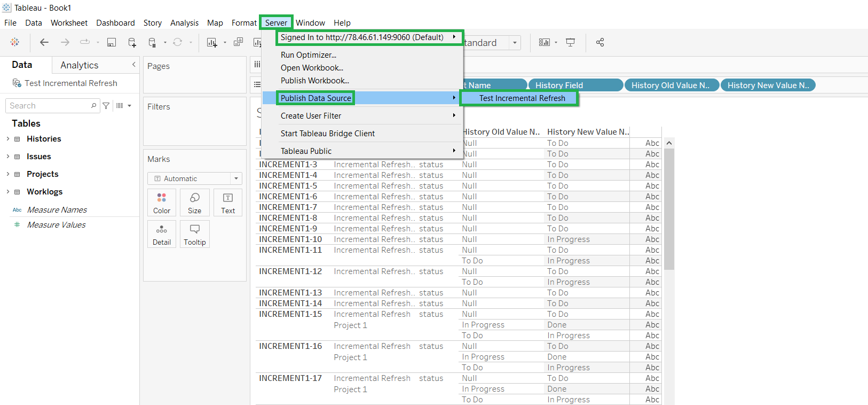This screenshot has width=868, height=405.
Task: Click the History New Value N.. pill
Action: point(768,85)
